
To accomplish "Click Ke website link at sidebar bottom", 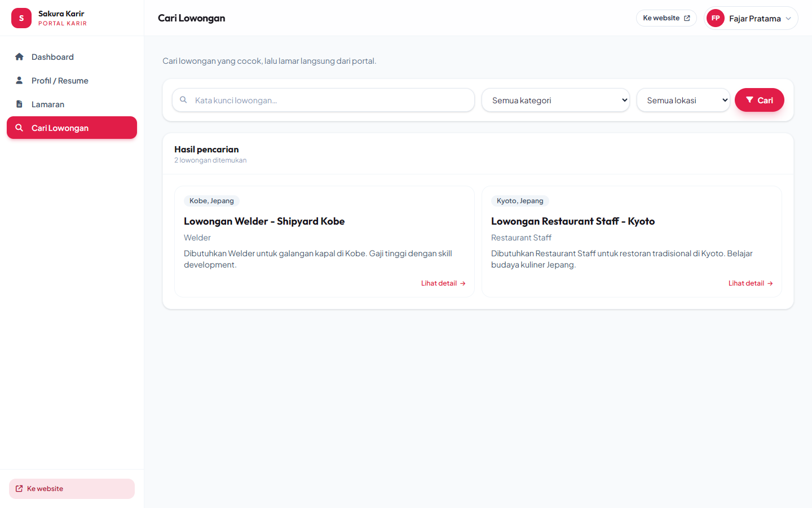I will pos(72,489).
